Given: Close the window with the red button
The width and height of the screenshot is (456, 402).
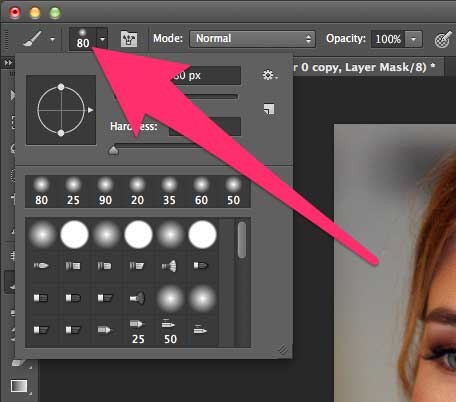Looking at the screenshot, I should click(x=15, y=13).
